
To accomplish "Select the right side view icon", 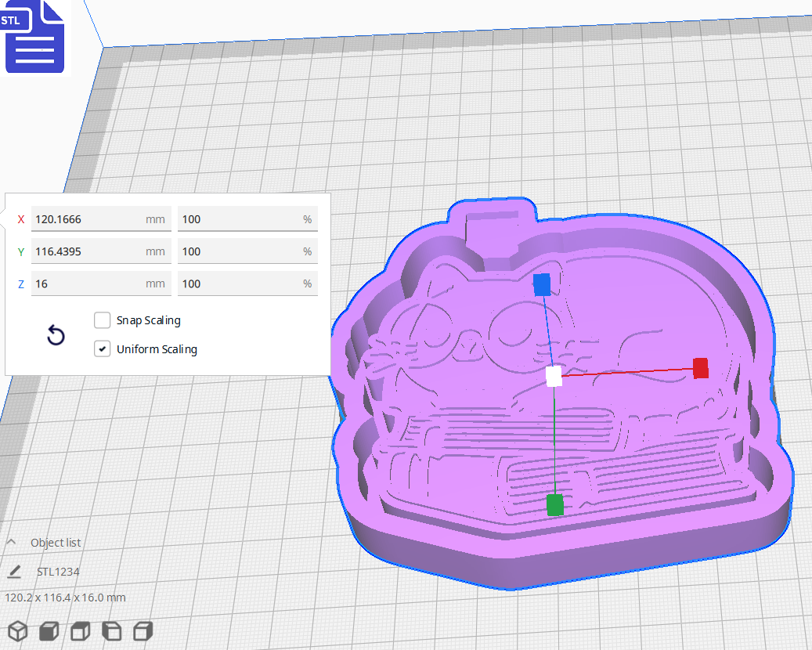I will 143,630.
